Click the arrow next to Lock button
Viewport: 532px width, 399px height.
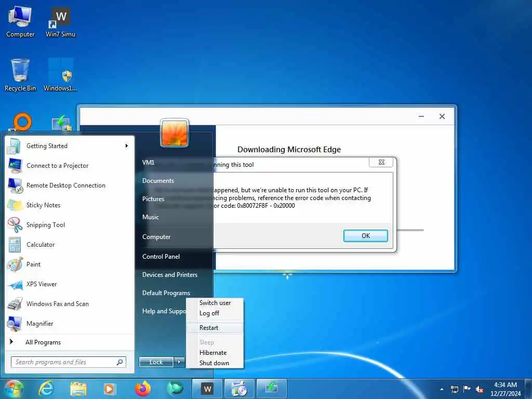pos(179,362)
